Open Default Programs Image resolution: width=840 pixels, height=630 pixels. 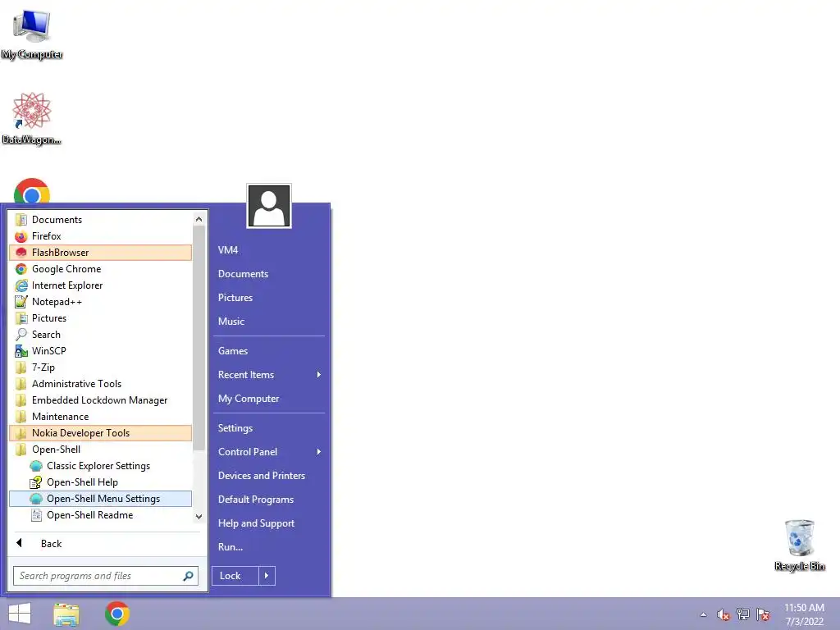(269, 500)
